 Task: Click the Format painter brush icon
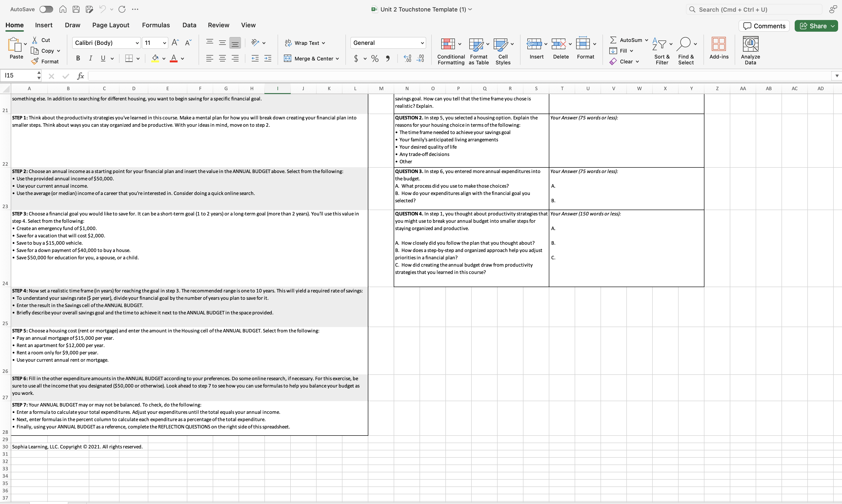(x=35, y=61)
